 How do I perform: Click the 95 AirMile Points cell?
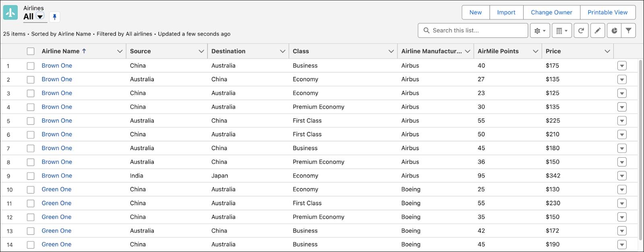tap(481, 176)
